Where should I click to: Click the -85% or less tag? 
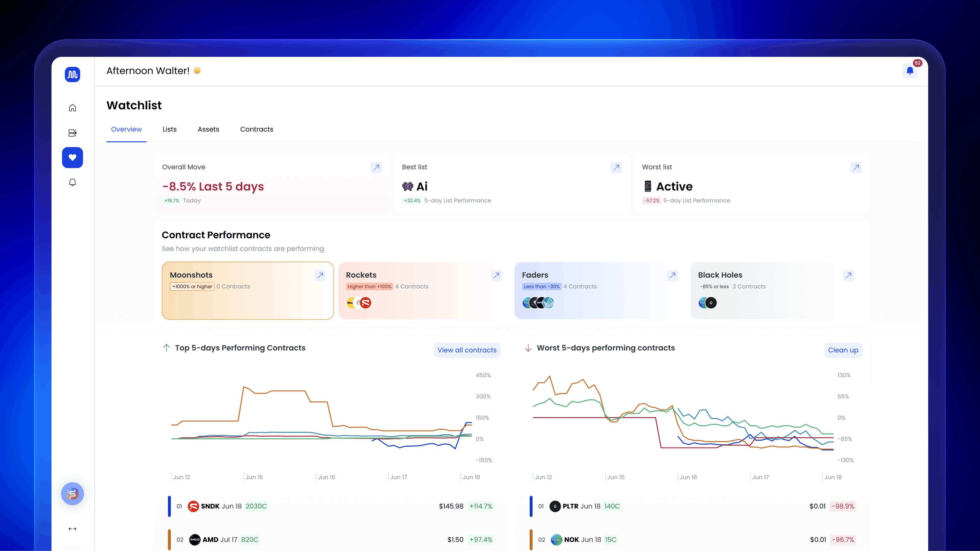coord(714,286)
